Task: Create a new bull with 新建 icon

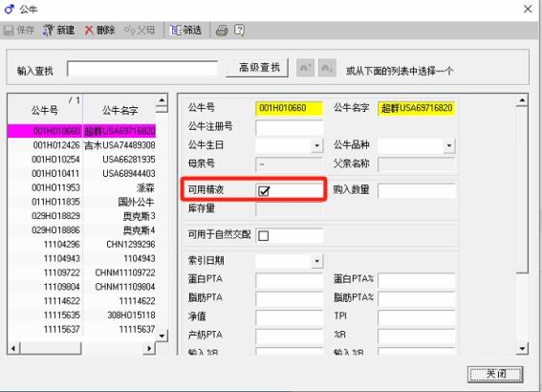Action: (58, 31)
